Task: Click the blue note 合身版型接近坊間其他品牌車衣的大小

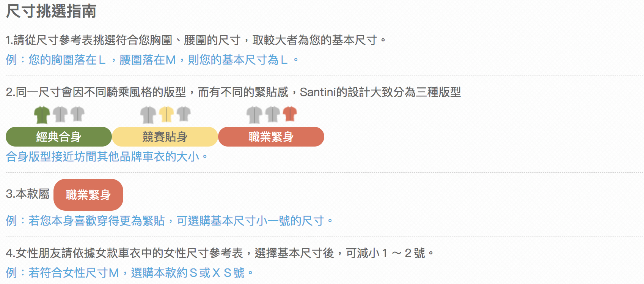Action: [x=107, y=156]
